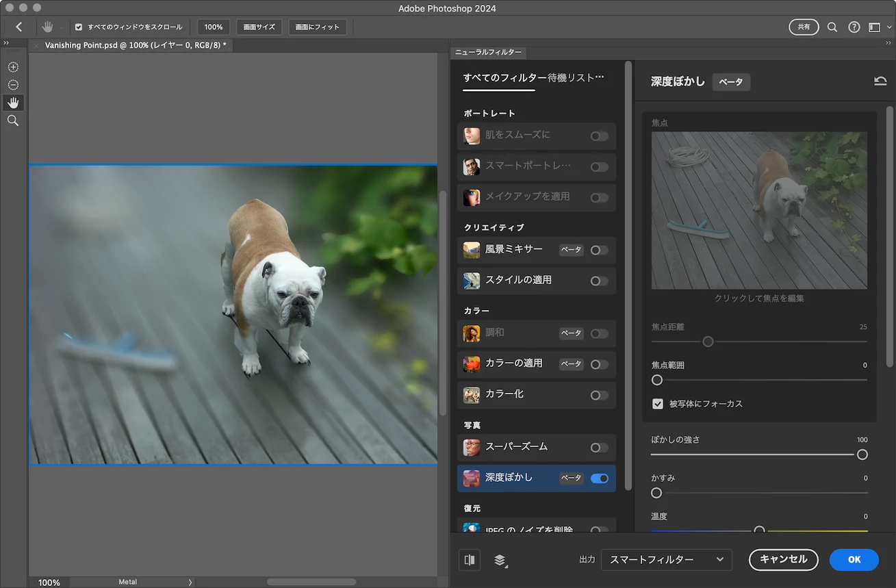The height and width of the screenshot is (588, 896).
Task: Click the ぼかしの強さ slider handle
Action: point(862,455)
